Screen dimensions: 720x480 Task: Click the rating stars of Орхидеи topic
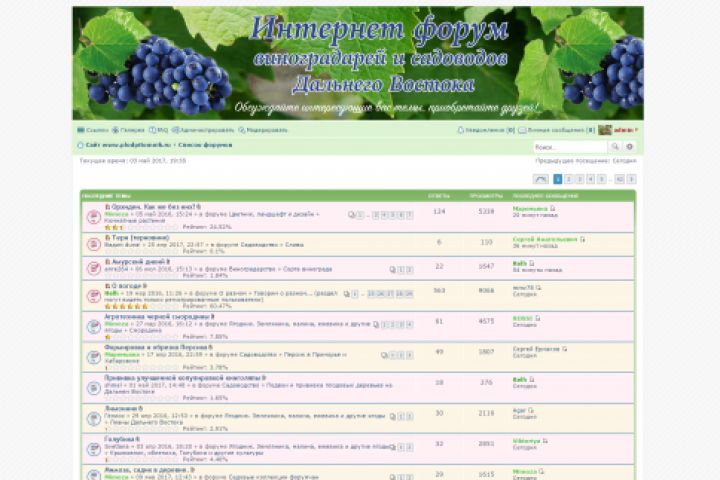[141, 227]
